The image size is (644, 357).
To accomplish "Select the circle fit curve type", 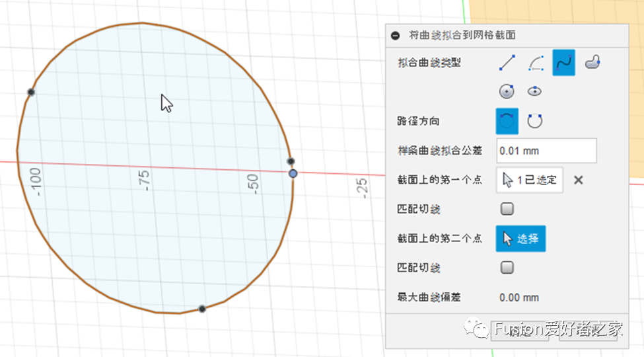I will tap(507, 91).
